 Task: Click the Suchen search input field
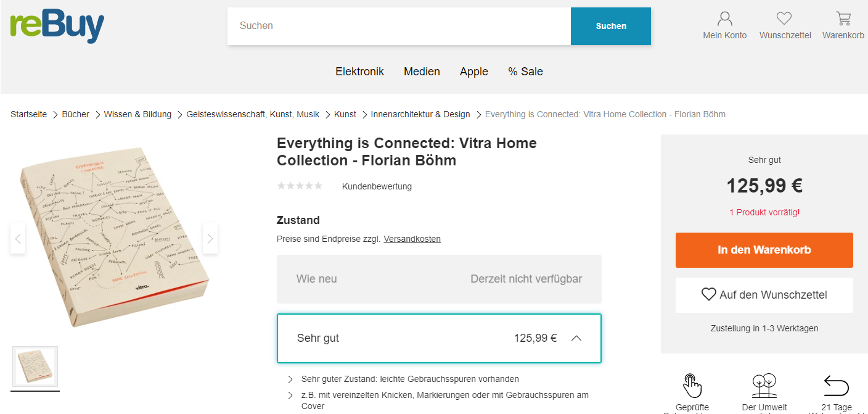(399, 26)
